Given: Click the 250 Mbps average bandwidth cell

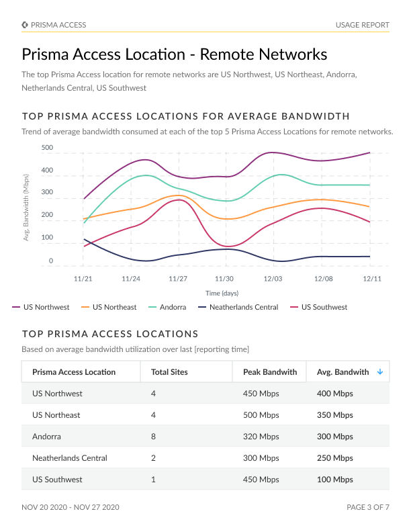Looking at the screenshot, I should [x=335, y=457].
